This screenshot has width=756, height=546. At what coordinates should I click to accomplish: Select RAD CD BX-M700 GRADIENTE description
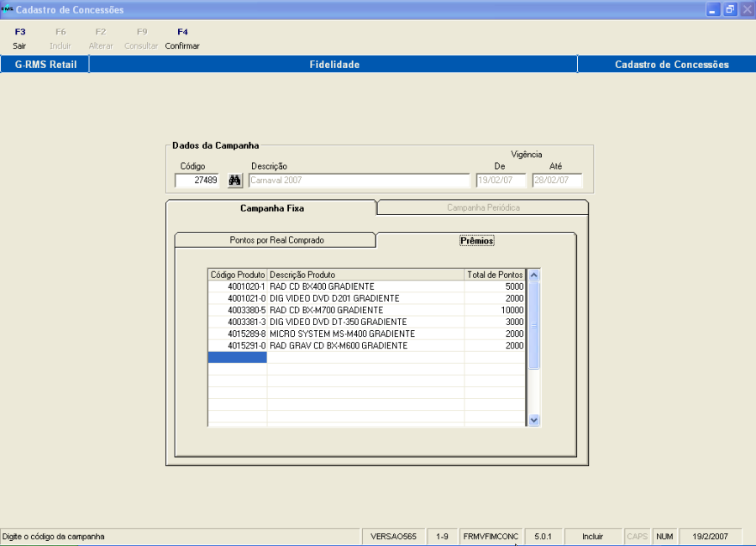click(x=327, y=310)
